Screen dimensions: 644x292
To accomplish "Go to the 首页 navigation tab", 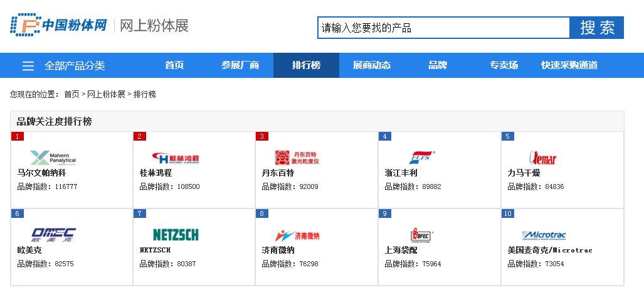I will 174,65.
